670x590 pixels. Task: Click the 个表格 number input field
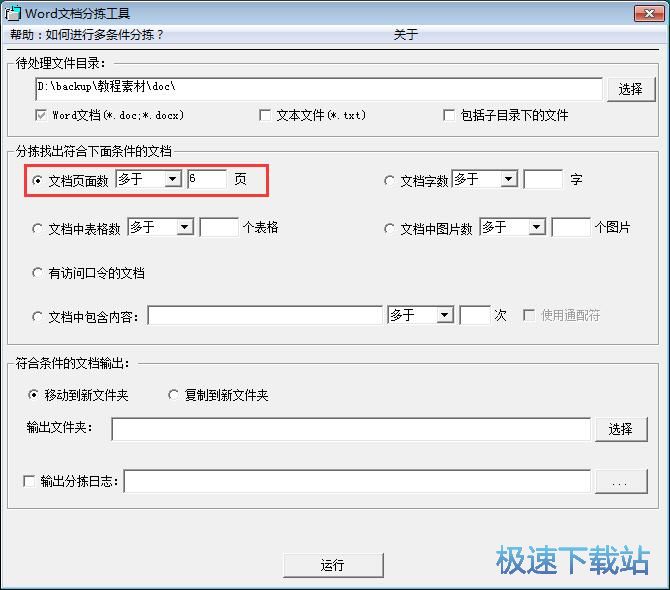[219, 227]
